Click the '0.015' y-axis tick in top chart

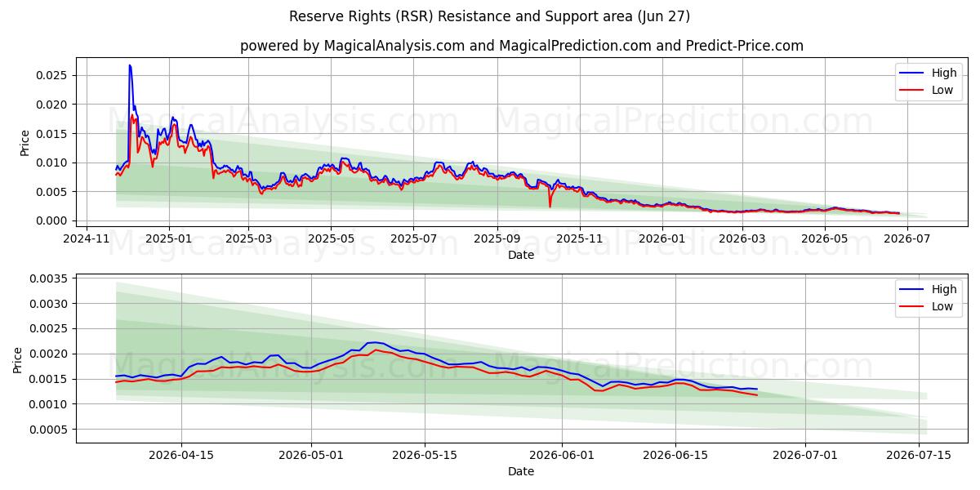pyautogui.click(x=53, y=133)
